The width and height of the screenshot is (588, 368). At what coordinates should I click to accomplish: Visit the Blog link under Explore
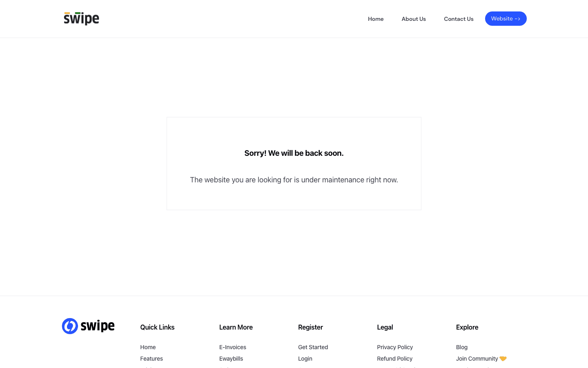[x=462, y=347]
